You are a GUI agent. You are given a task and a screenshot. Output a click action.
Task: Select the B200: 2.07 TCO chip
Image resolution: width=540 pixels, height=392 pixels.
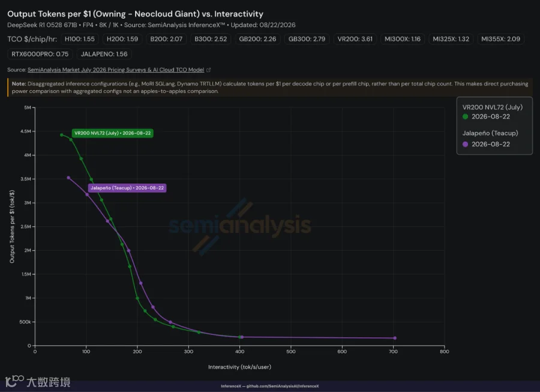[166, 39]
